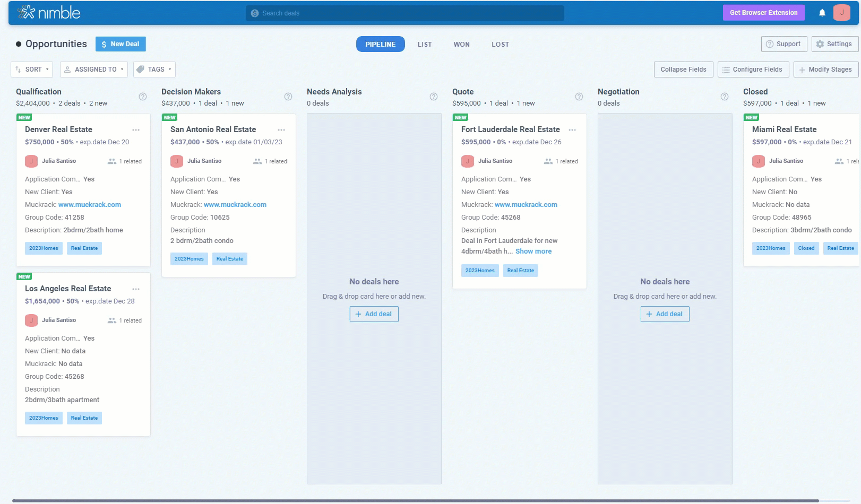This screenshot has height=504, width=861.
Task: Collapse deal card fields
Action: tap(683, 69)
